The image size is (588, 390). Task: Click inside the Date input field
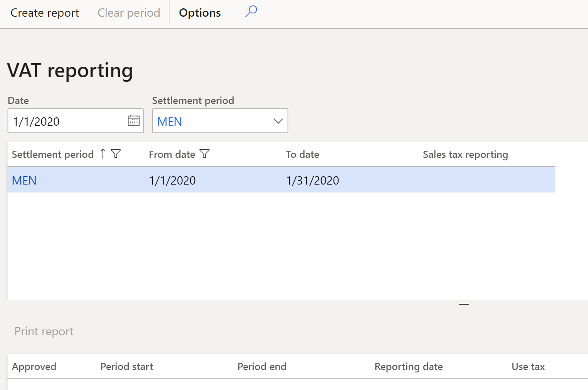[x=63, y=121]
